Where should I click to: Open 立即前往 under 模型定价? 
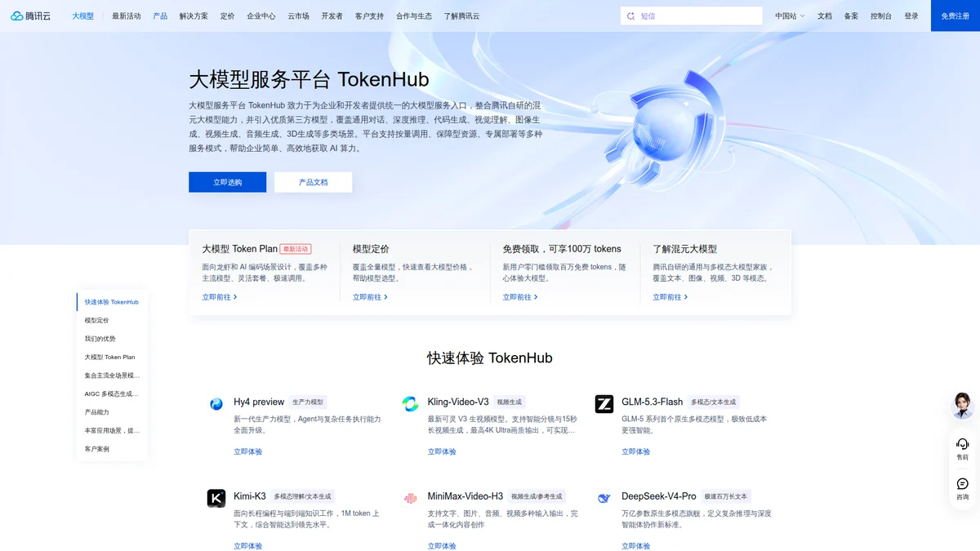pos(370,297)
